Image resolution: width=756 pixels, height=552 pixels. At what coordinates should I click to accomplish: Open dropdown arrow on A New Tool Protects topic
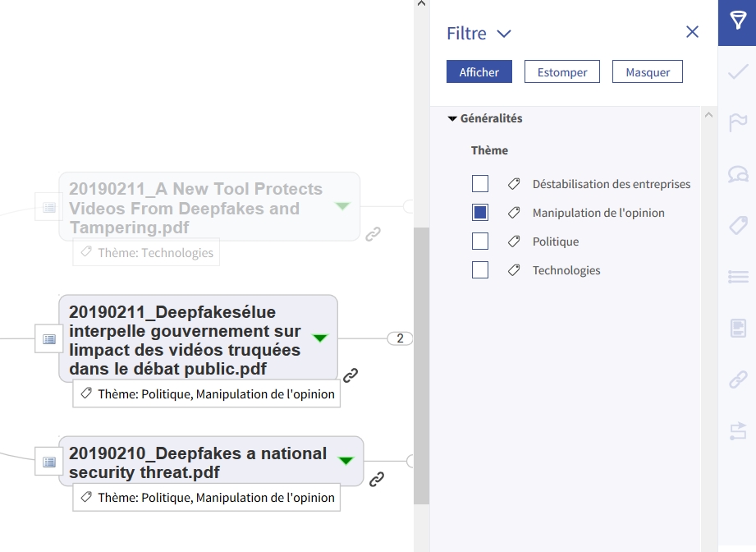342,206
